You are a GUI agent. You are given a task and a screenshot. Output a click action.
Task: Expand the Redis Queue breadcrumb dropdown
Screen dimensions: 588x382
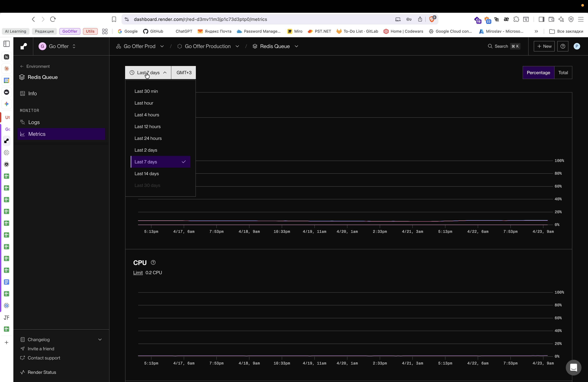click(x=296, y=46)
